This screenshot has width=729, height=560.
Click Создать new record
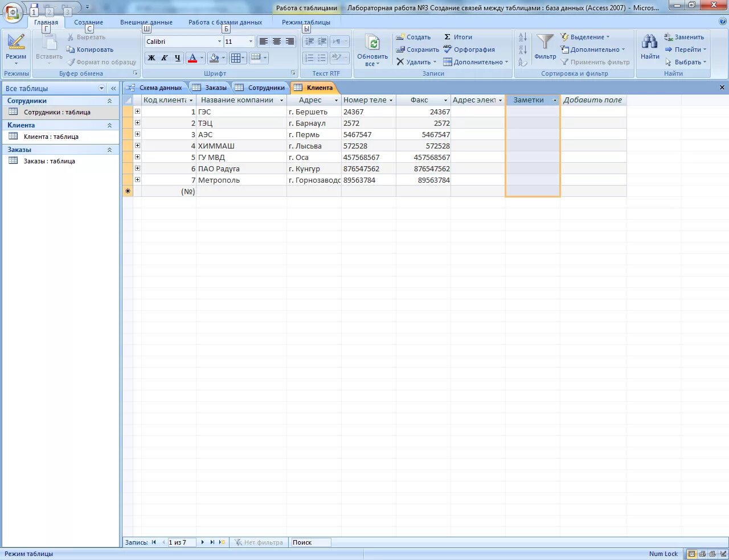[x=413, y=37]
